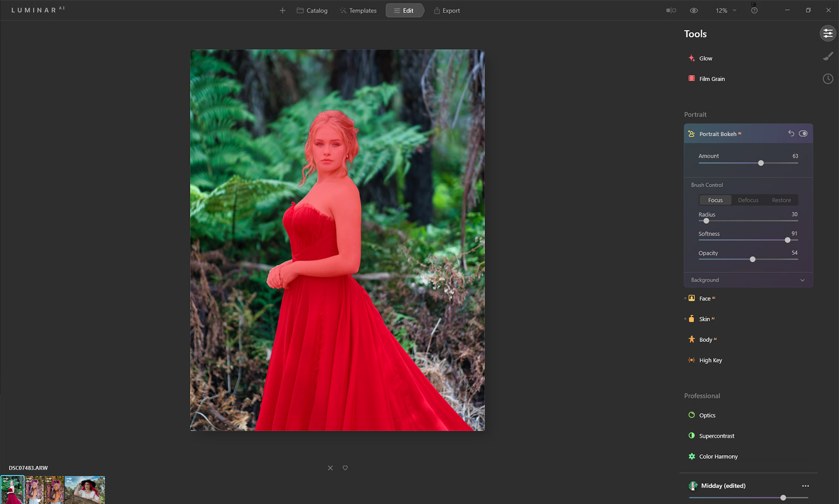Expand the Face AI tool
The image size is (839, 504).
point(705,298)
